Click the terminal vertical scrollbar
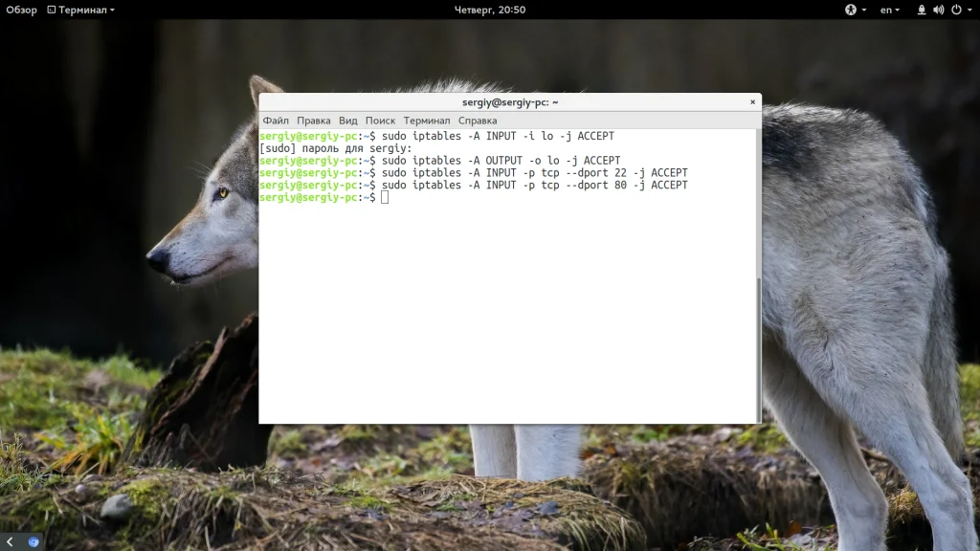Image resolution: width=980 pixels, height=551 pixels. point(759,350)
